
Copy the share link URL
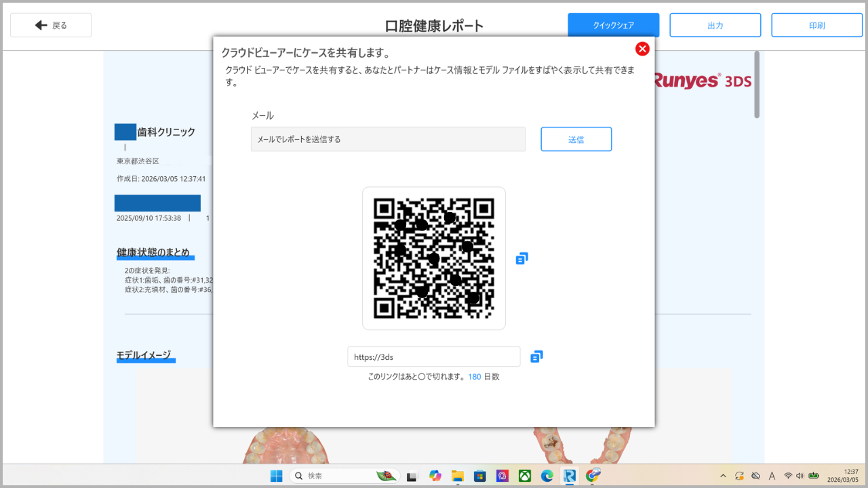point(536,357)
